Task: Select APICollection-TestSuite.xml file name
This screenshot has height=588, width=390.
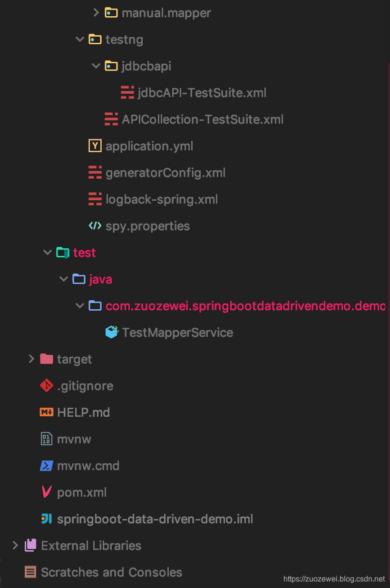Action: click(203, 119)
